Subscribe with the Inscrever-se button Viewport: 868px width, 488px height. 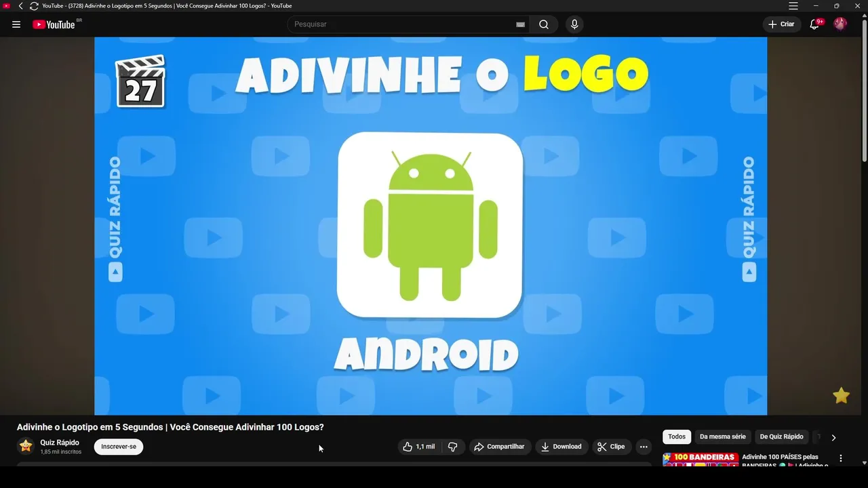pyautogui.click(x=119, y=447)
